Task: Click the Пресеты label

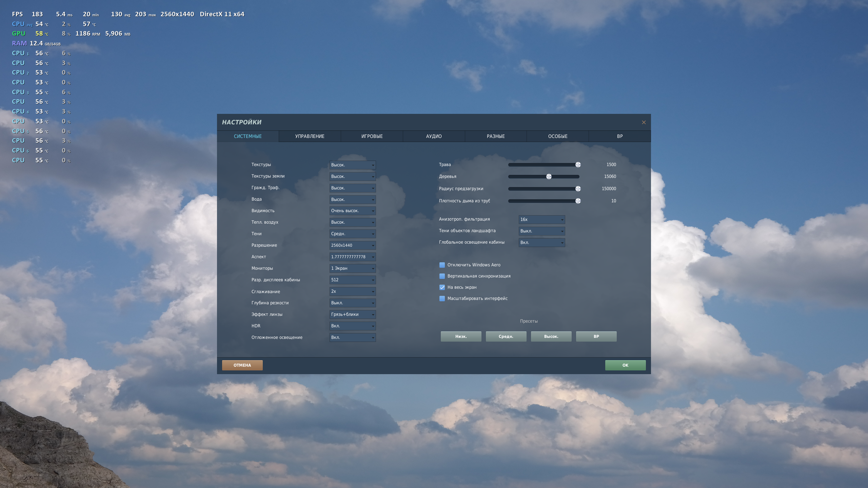Action: [529, 321]
